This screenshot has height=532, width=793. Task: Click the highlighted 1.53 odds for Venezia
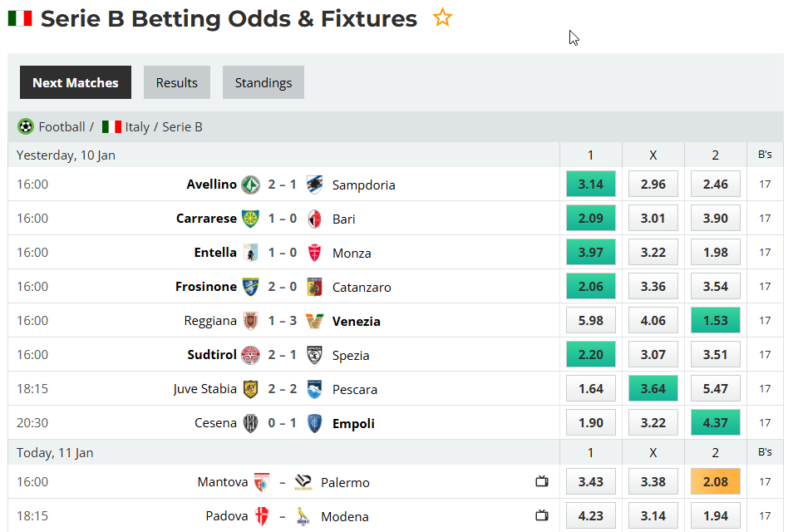[715, 320]
